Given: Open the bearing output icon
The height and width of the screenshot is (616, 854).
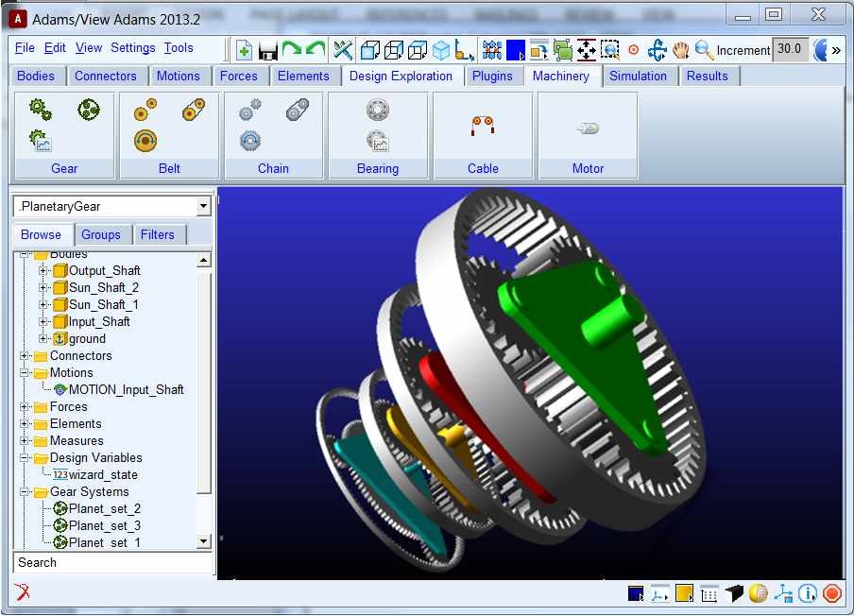Looking at the screenshot, I should tap(377, 141).
